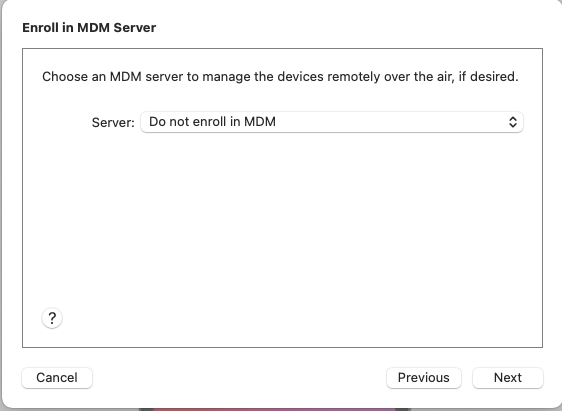Cancel the MDM enrollment dialog

pos(57,378)
